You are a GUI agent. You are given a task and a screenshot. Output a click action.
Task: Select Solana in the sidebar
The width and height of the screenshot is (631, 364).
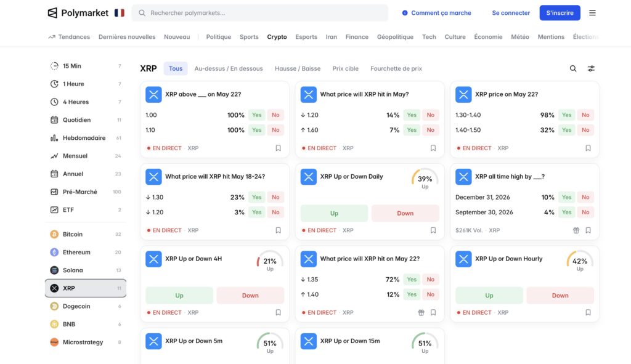[x=85, y=270]
